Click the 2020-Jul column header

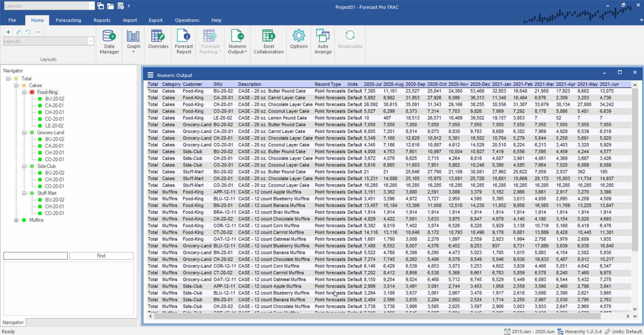(373, 84)
